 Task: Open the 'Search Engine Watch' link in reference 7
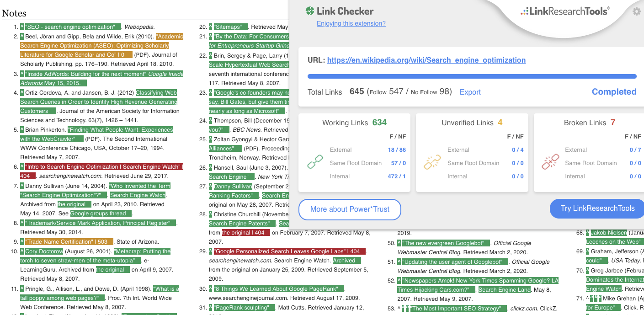click(138, 195)
